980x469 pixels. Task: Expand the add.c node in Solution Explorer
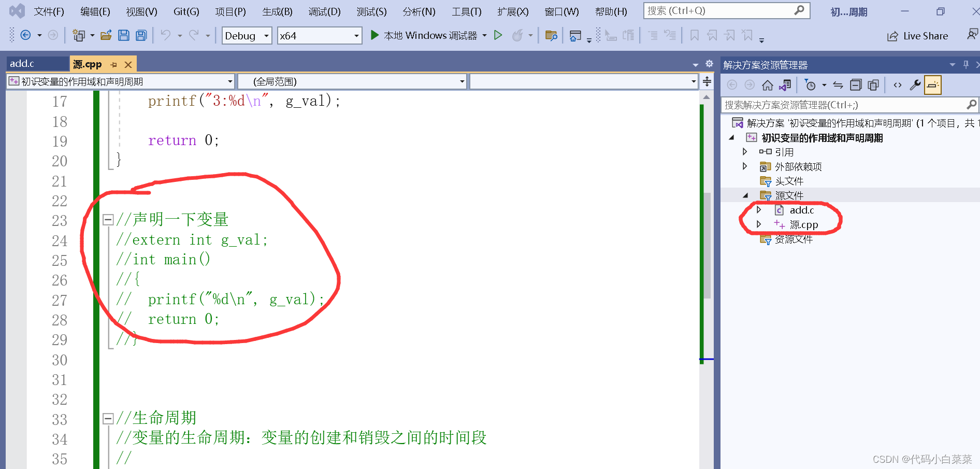pos(759,210)
